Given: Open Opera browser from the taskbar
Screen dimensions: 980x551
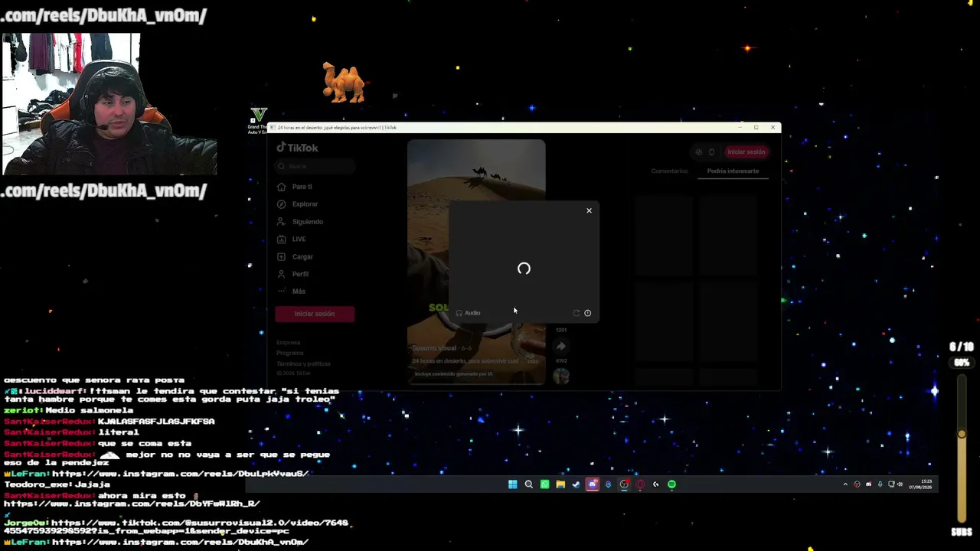Looking at the screenshot, I should [640, 484].
